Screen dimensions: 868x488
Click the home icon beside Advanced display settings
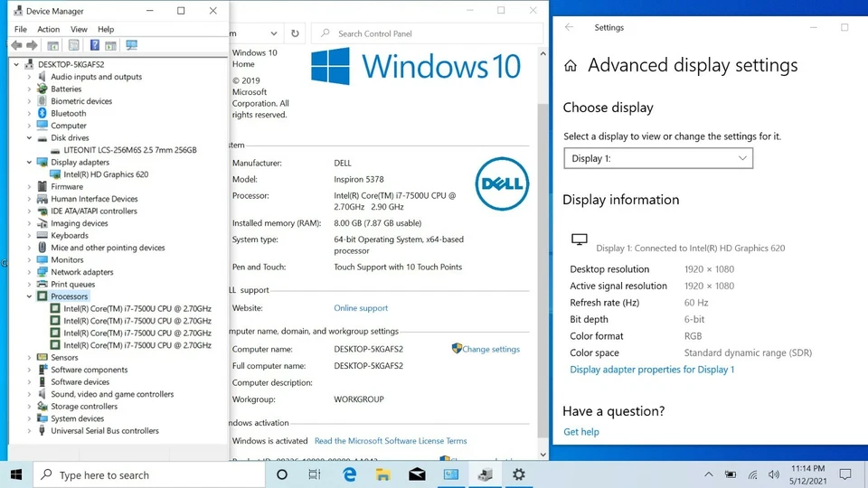571,66
